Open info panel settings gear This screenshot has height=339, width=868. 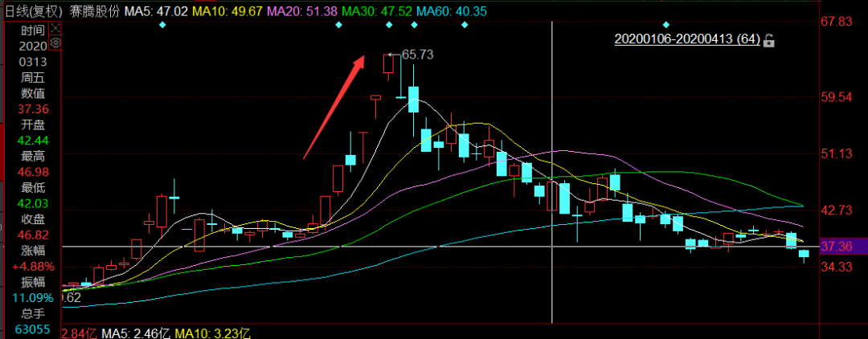click(55, 43)
